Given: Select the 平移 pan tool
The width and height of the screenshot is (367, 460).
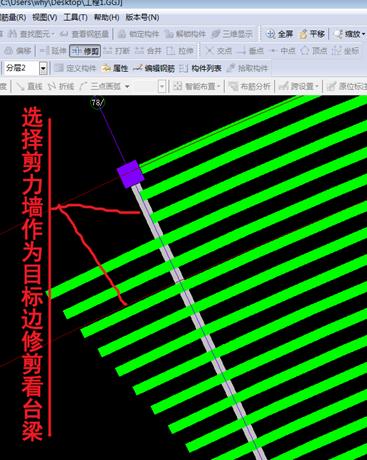Looking at the screenshot, I should click(x=312, y=34).
